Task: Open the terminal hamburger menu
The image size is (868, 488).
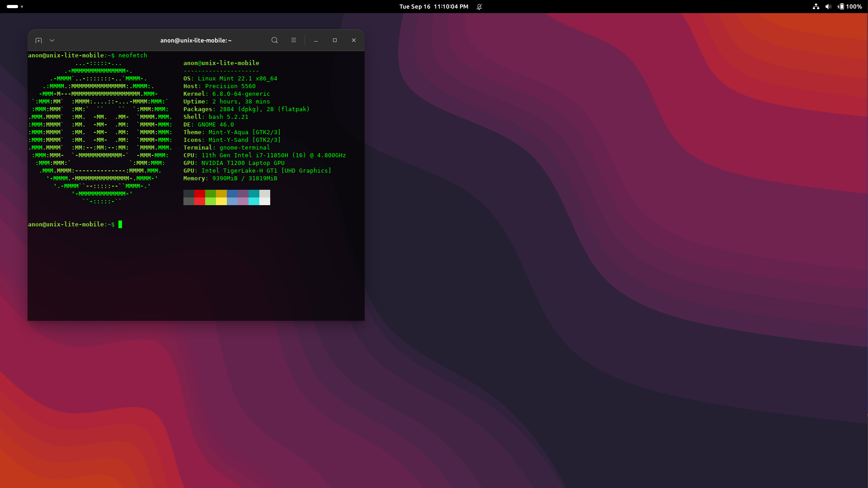Action: 294,40
